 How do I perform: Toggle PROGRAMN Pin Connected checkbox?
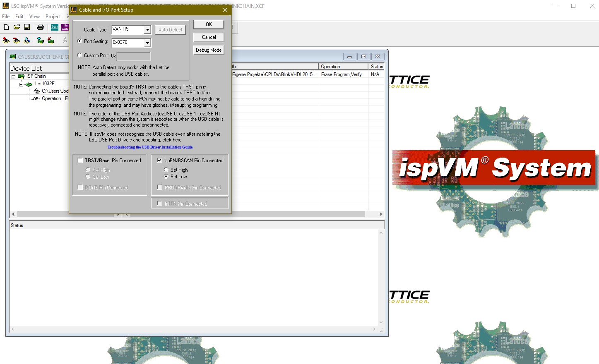click(x=159, y=187)
